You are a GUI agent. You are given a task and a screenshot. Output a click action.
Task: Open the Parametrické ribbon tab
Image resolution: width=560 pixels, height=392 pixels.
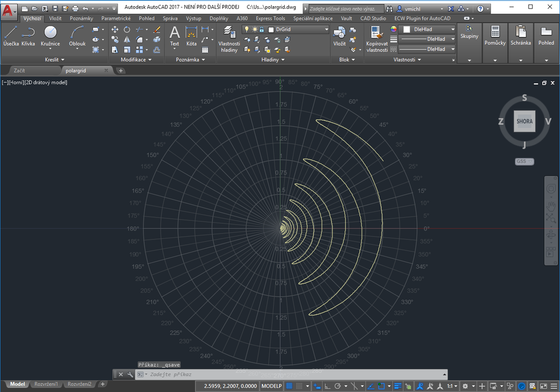pyautogui.click(x=116, y=18)
